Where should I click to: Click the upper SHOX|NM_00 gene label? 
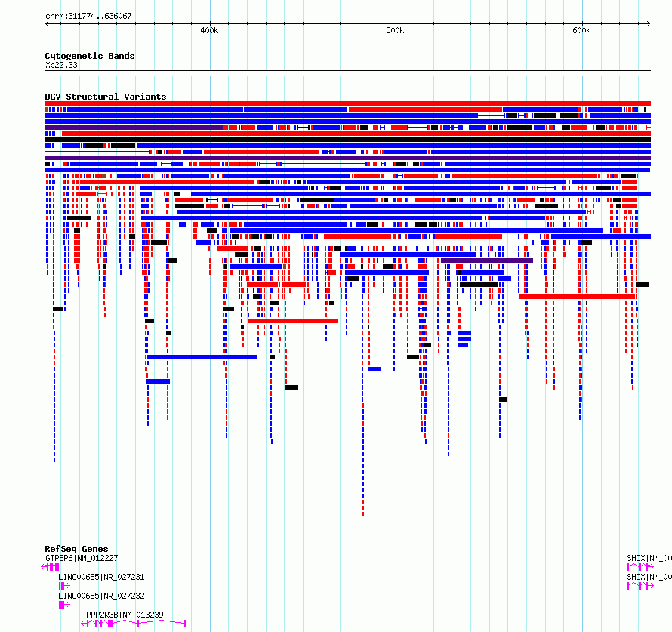coord(649,558)
